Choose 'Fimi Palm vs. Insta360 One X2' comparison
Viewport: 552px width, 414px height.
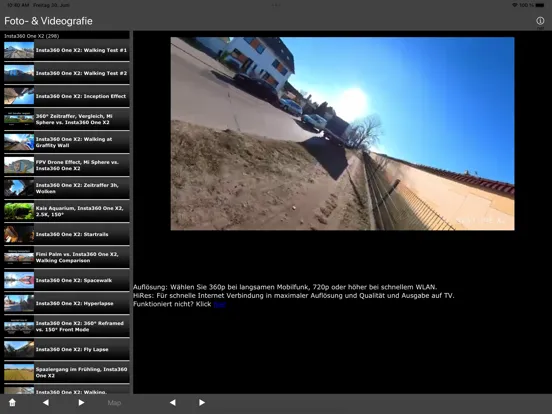pyautogui.click(x=67, y=257)
